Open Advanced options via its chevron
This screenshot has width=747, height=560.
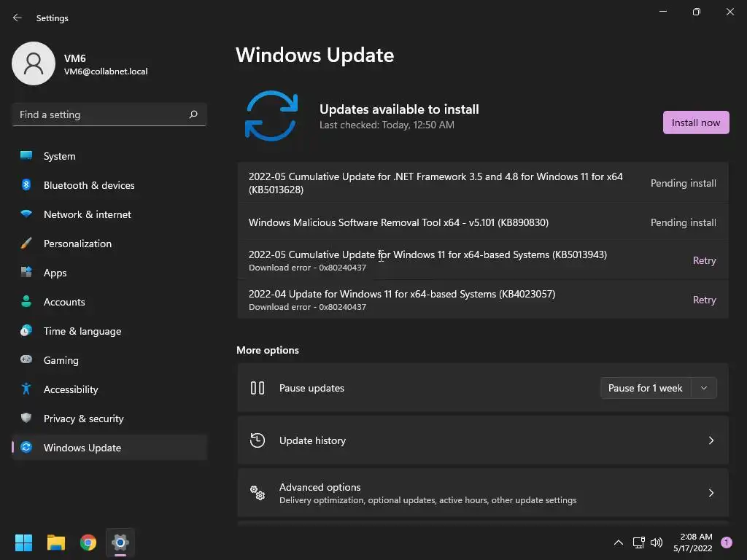711,493
